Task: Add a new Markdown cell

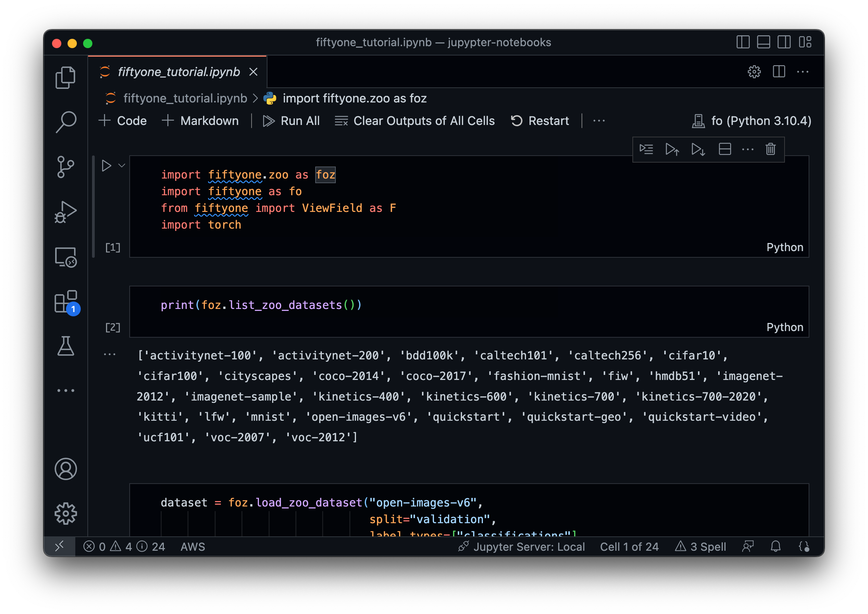Action: (200, 121)
